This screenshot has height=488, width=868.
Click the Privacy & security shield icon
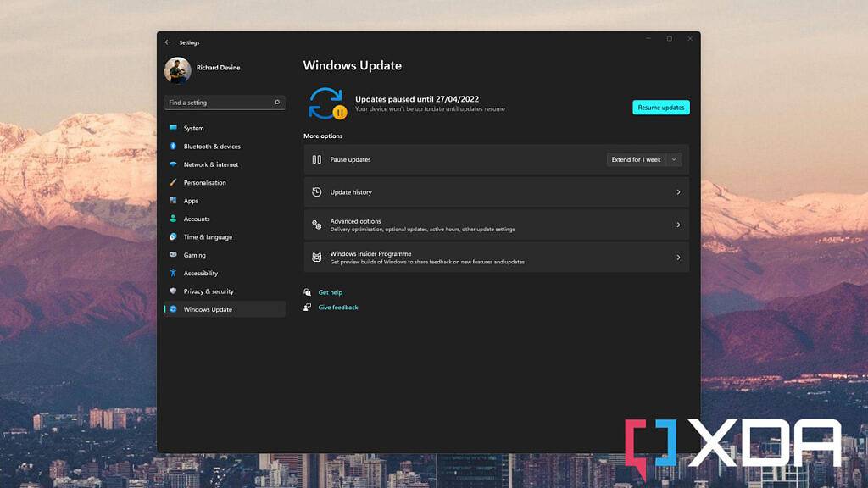(174, 291)
